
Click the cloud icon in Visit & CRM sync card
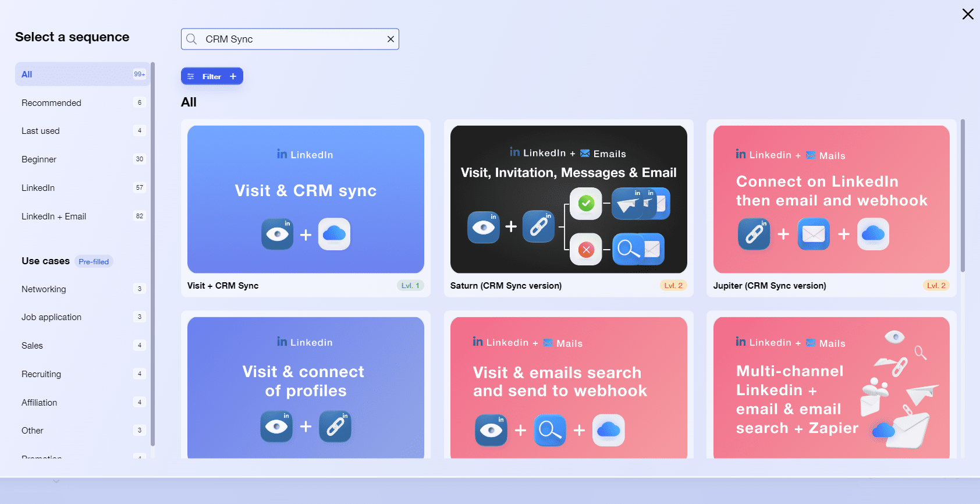click(334, 234)
